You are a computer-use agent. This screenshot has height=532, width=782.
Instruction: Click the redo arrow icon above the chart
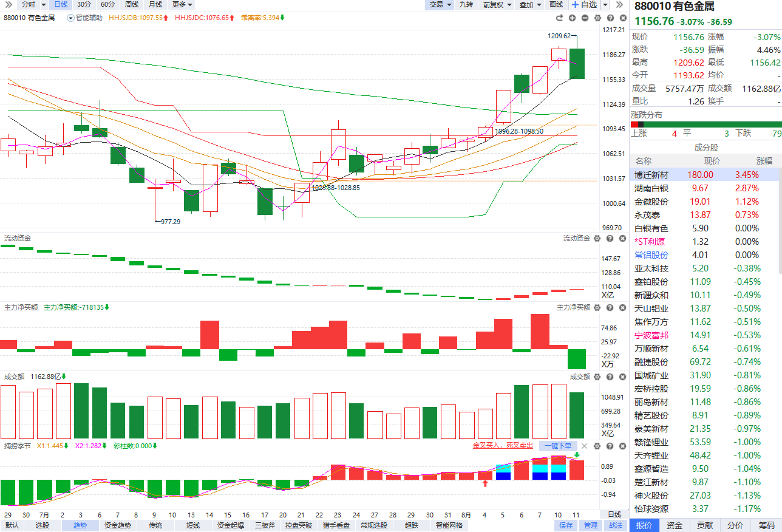click(x=560, y=18)
